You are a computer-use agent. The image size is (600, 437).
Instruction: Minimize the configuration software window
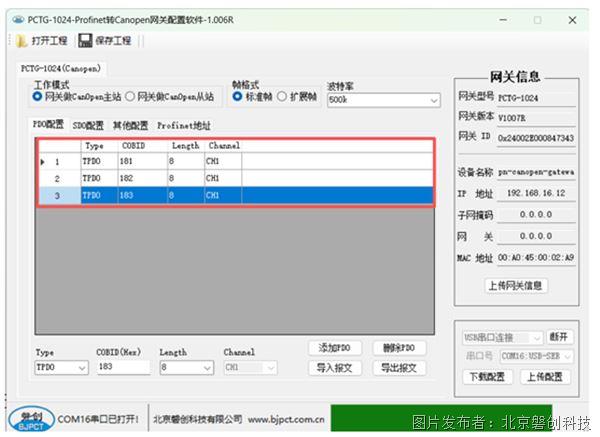tap(503, 20)
